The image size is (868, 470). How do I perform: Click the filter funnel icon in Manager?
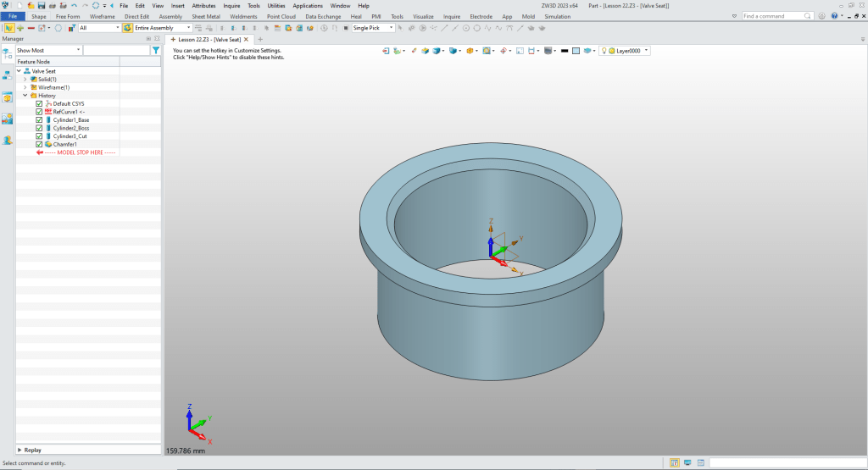click(x=155, y=51)
